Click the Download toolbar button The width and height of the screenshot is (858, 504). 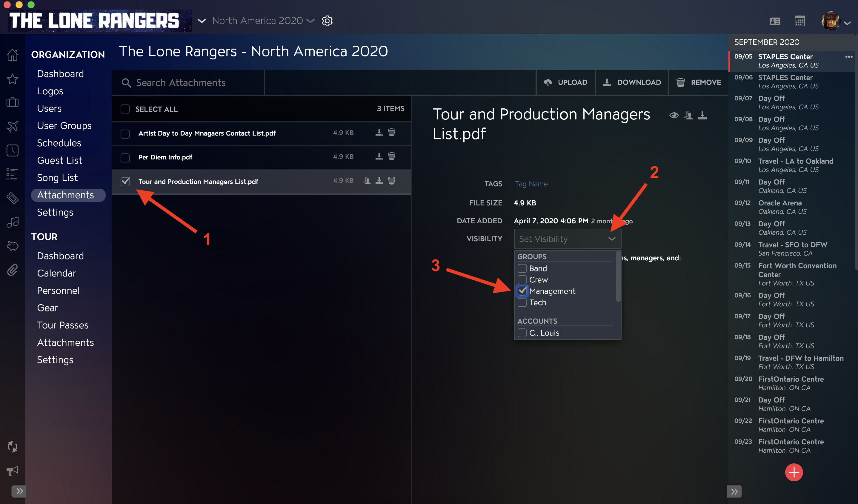tap(632, 82)
